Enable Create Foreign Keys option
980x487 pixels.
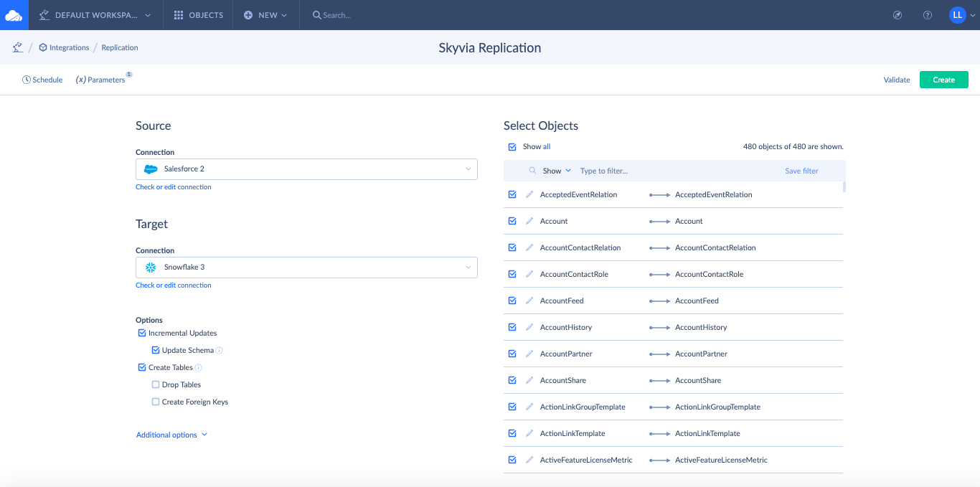[x=156, y=402]
